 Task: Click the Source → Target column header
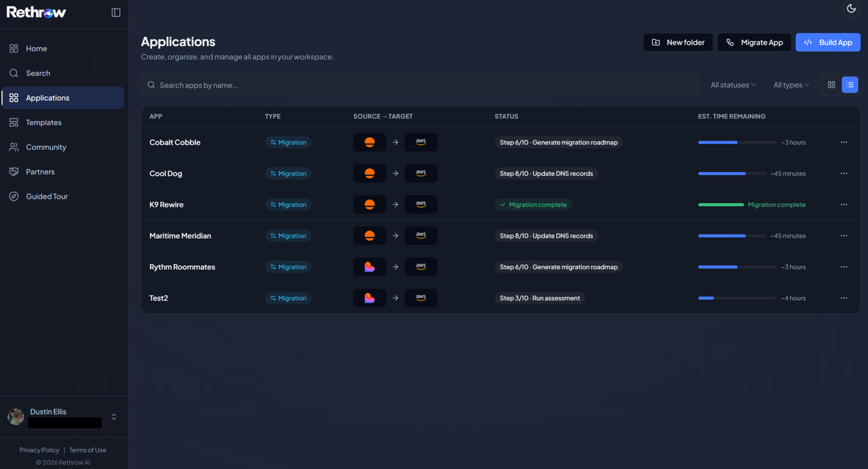(383, 116)
